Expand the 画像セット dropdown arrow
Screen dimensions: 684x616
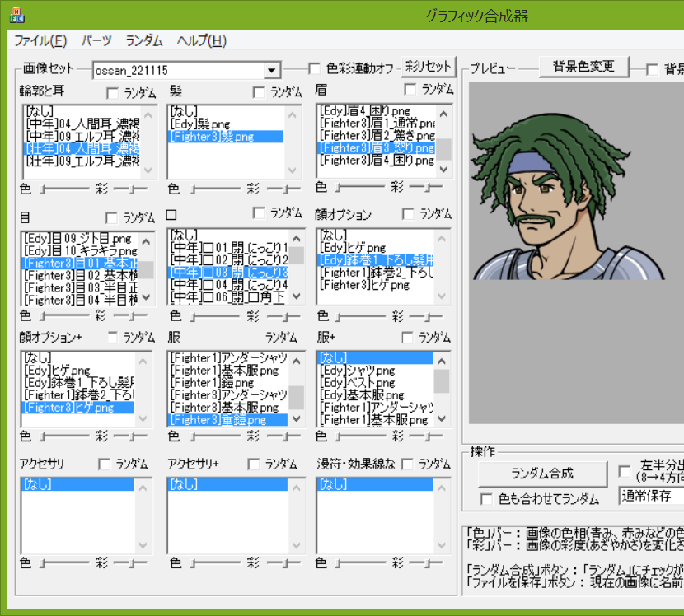[x=272, y=70]
